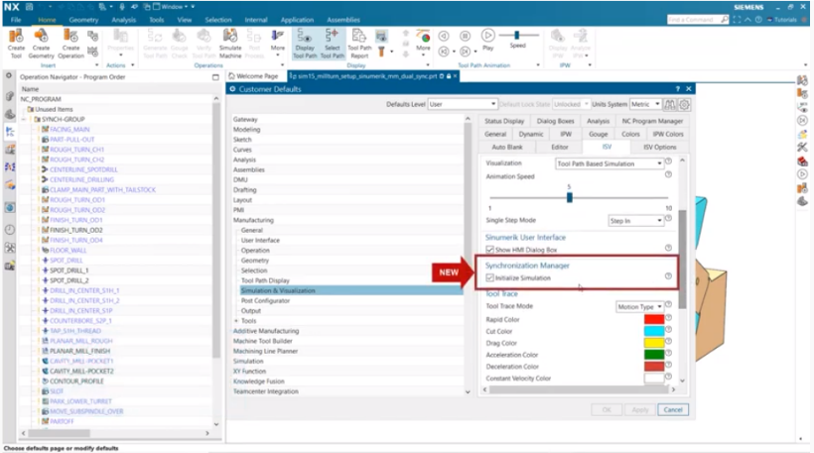
Task: Open the Units System dropdown
Action: point(645,104)
